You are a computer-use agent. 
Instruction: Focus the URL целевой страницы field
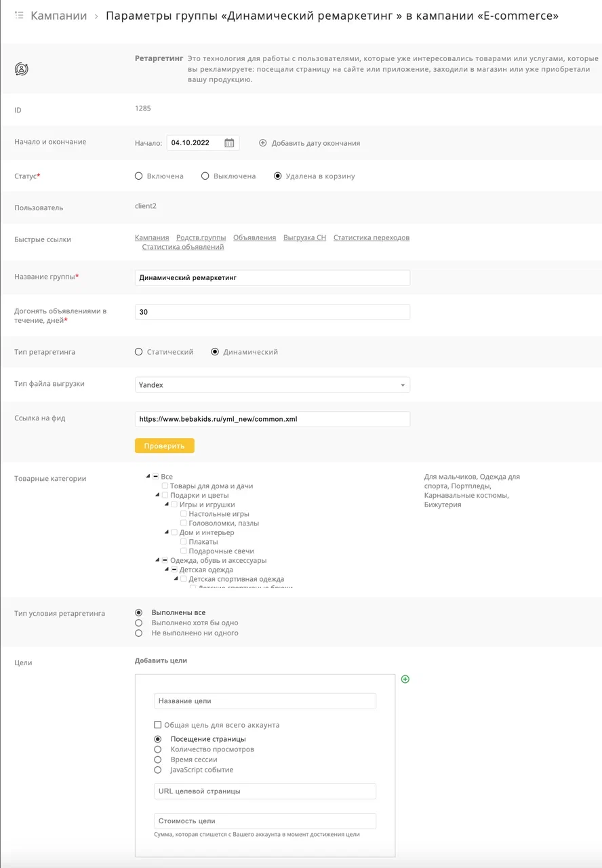pyautogui.click(x=265, y=791)
